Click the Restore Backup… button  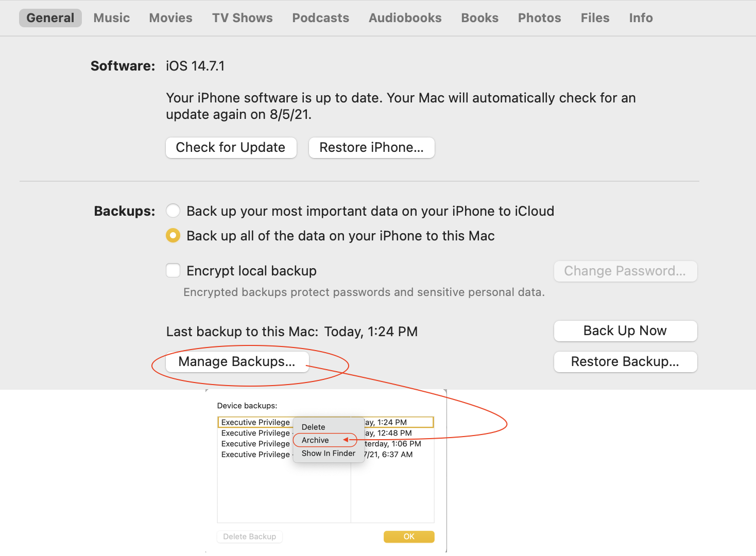click(625, 362)
